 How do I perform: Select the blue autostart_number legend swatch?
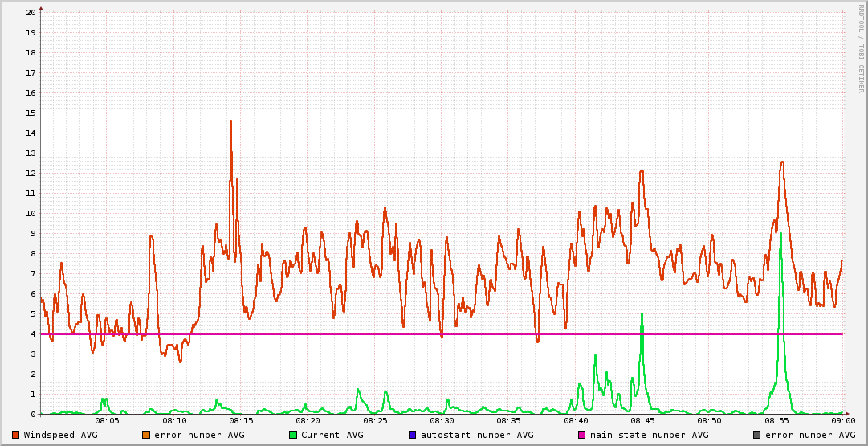coord(413,435)
